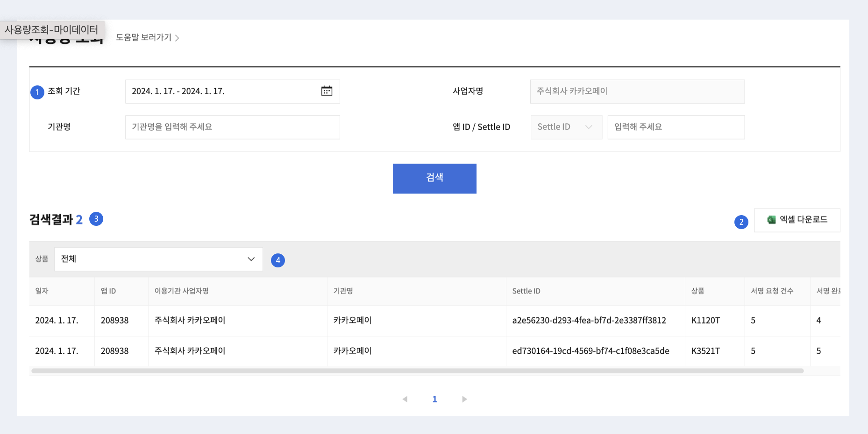
Task: Click the previous page arrow
Action: [405, 399]
